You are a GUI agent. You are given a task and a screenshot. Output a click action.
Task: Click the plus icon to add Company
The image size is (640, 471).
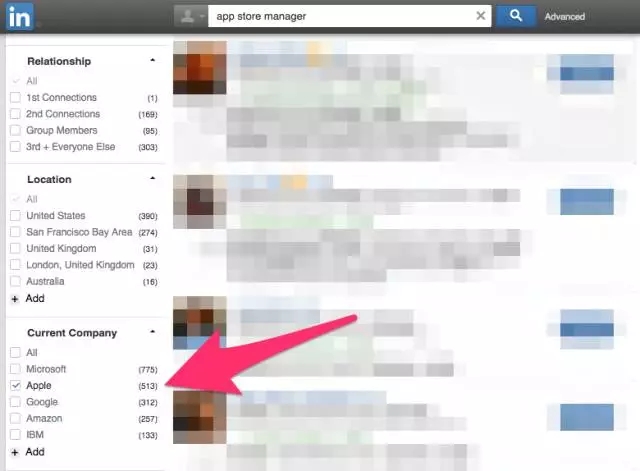[15, 452]
